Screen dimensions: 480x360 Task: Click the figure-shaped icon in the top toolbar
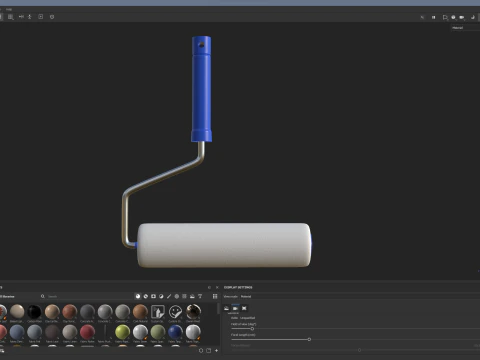(x=30, y=17)
